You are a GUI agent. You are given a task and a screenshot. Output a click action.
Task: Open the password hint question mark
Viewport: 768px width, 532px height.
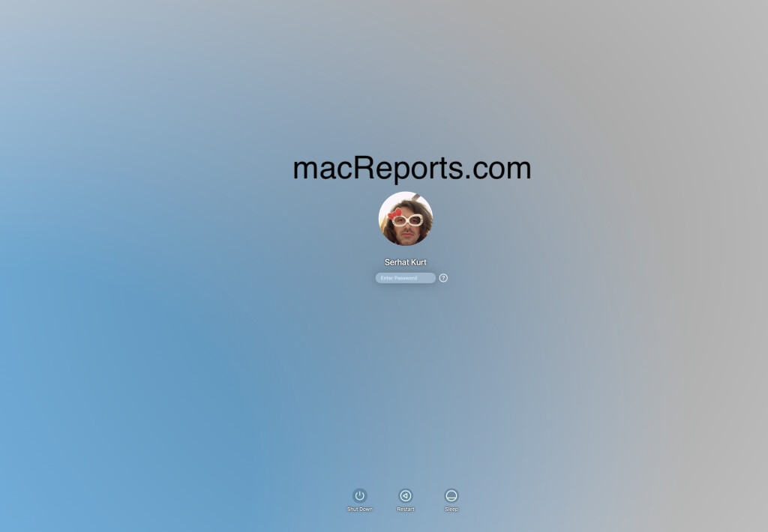point(443,278)
